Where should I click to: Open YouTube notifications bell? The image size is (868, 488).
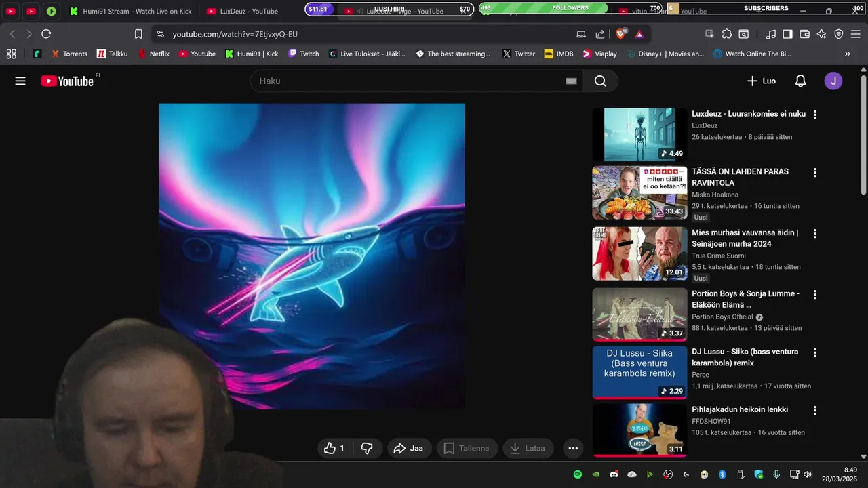pos(800,81)
